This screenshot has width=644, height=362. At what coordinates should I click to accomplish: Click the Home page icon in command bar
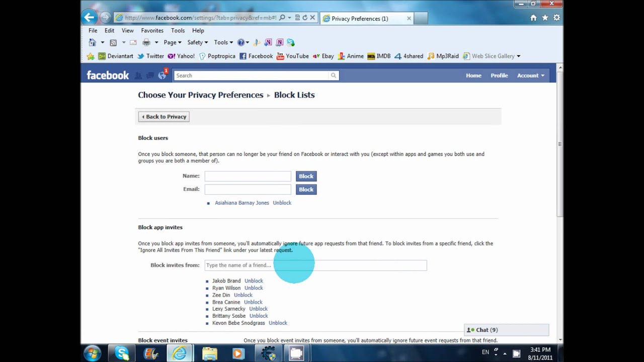pyautogui.click(x=92, y=42)
